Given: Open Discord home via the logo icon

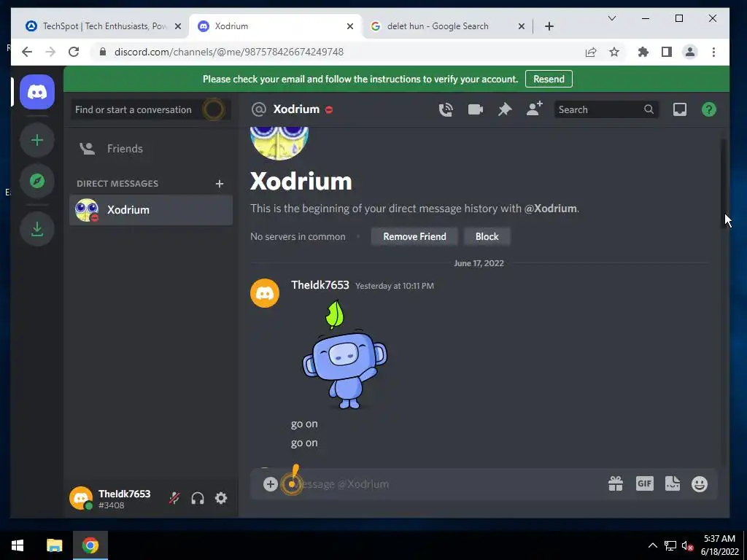Looking at the screenshot, I should pos(36,92).
